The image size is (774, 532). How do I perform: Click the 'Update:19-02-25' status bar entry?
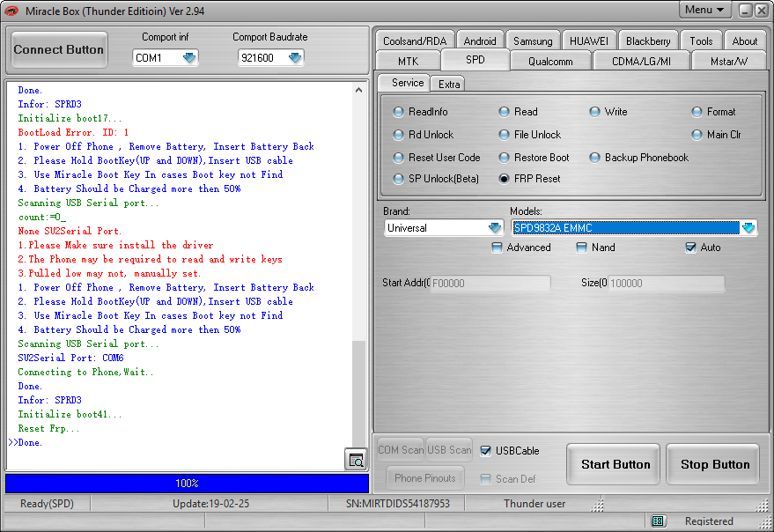[210, 504]
